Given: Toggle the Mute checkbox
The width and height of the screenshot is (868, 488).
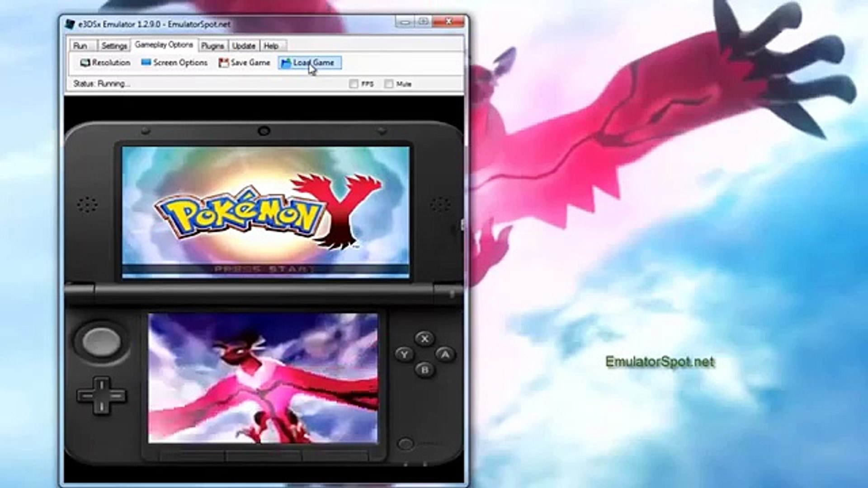Looking at the screenshot, I should 389,84.
